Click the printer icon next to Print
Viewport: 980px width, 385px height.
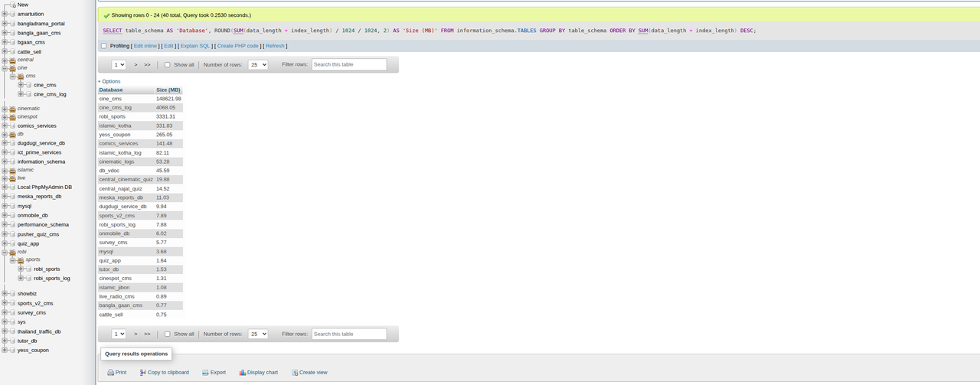click(x=111, y=373)
